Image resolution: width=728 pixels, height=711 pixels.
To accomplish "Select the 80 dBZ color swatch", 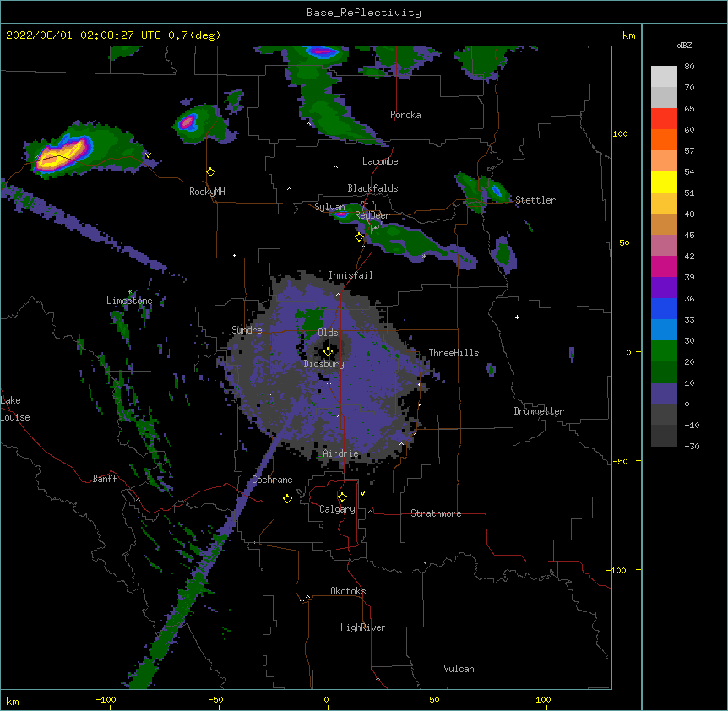I will (664, 77).
